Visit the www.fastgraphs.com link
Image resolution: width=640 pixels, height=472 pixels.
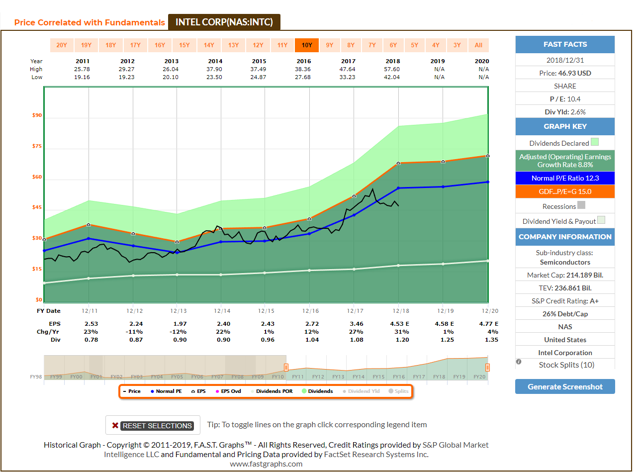[266, 464]
